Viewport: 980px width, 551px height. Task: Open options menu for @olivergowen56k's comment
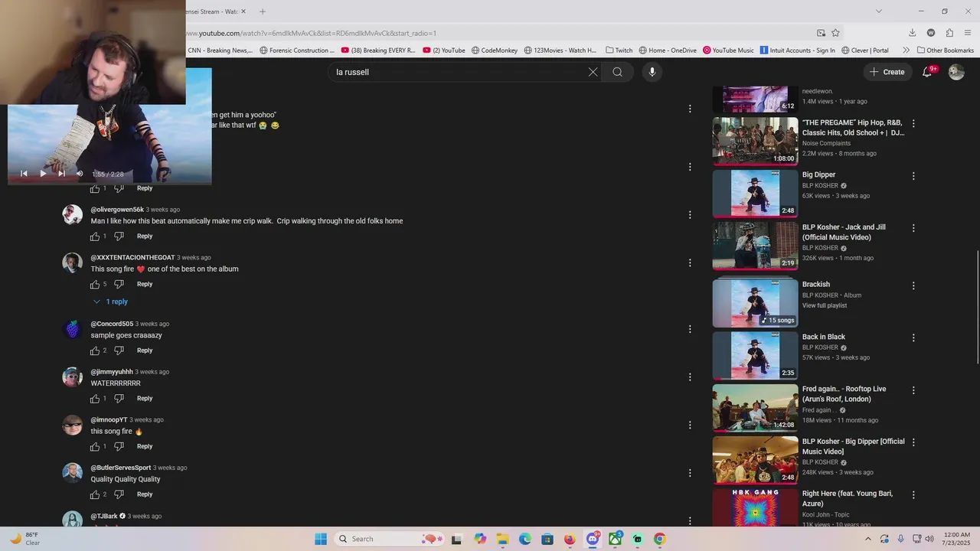coord(690,215)
